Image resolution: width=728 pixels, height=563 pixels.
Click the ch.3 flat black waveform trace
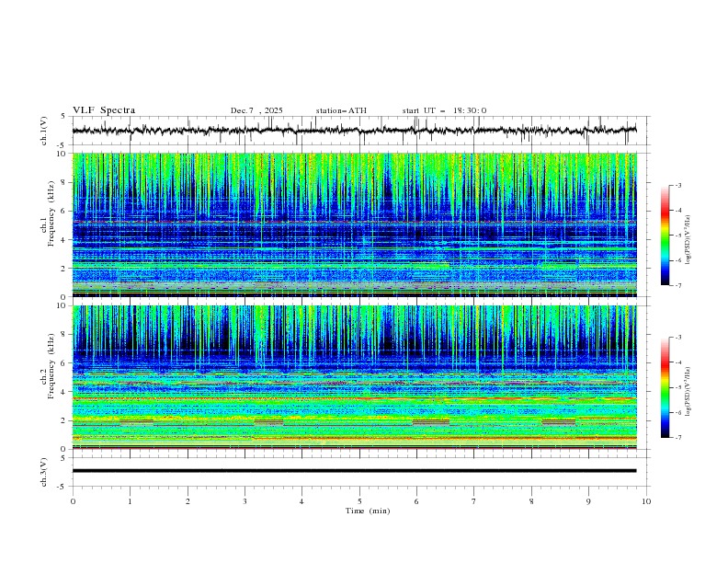coord(354,471)
